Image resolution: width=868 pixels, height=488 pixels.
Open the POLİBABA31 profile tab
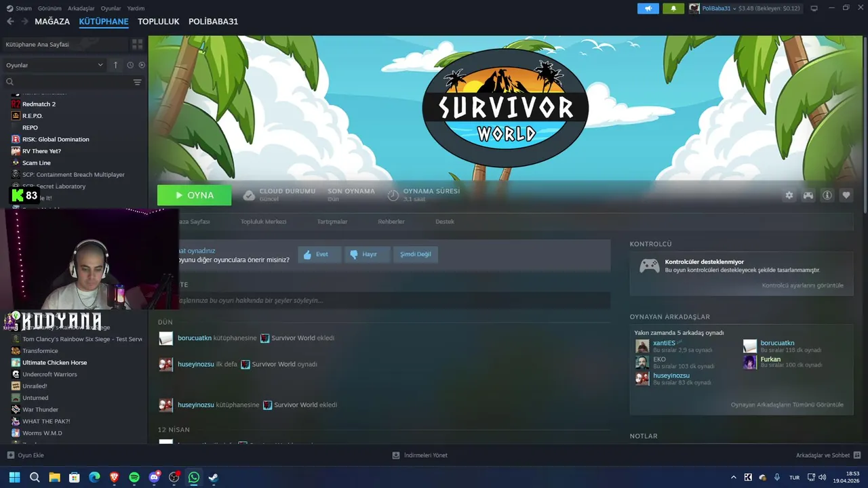point(214,22)
